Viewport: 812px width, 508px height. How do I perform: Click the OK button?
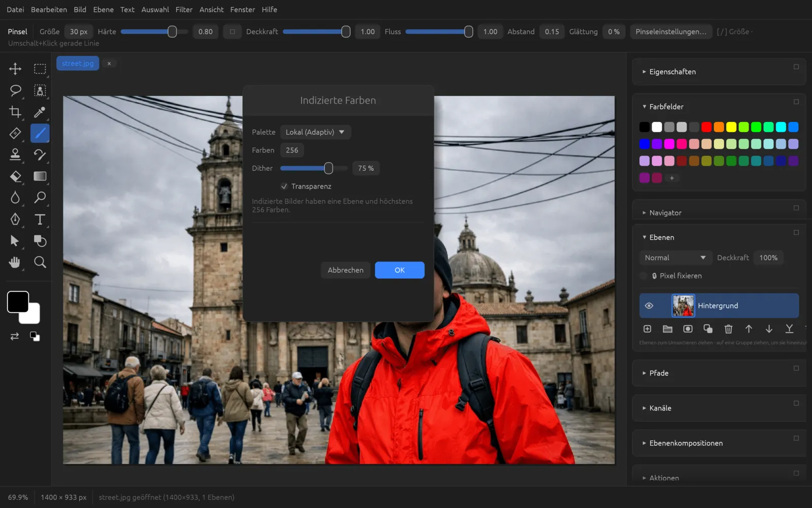[399, 270]
